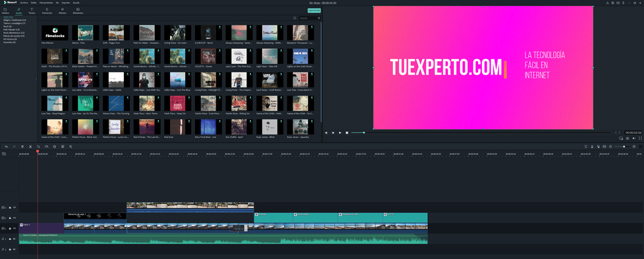644x259 pixels.
Task: Take a snapshot with the camera icon
Action: click(x=627, y=138)
